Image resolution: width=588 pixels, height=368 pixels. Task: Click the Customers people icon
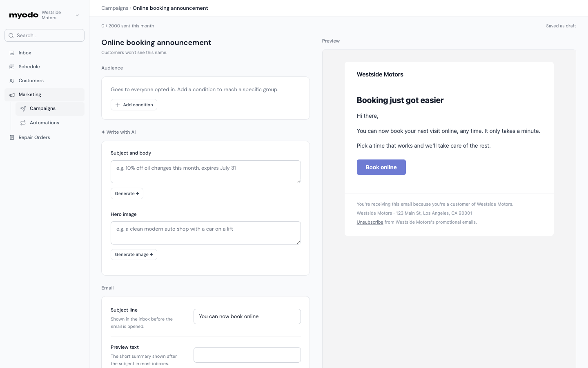12,81
